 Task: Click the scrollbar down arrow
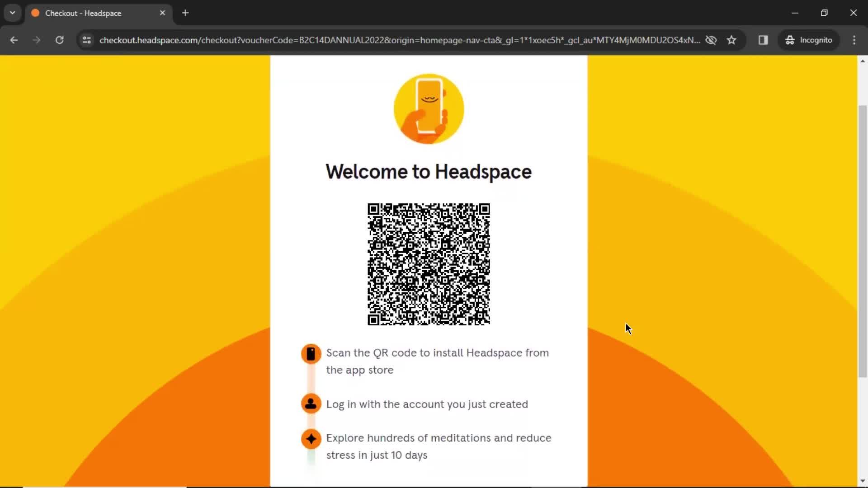pos(863,481)
